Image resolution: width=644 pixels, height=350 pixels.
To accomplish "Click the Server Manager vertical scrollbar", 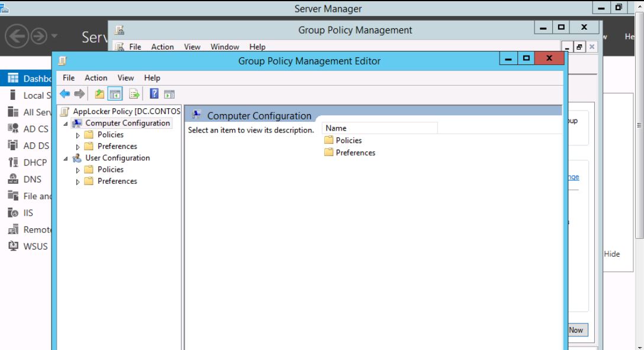I will pyautogui.click(x=639, y=125).
